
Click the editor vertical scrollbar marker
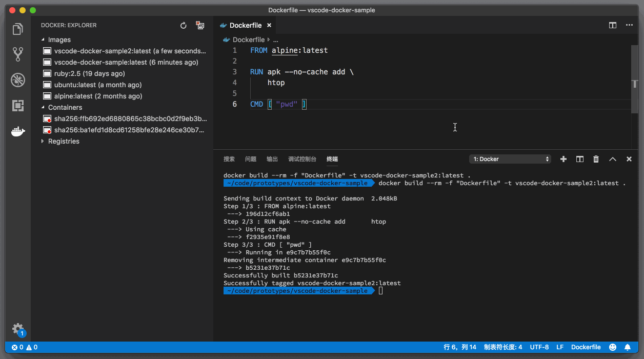coord(635,84)
